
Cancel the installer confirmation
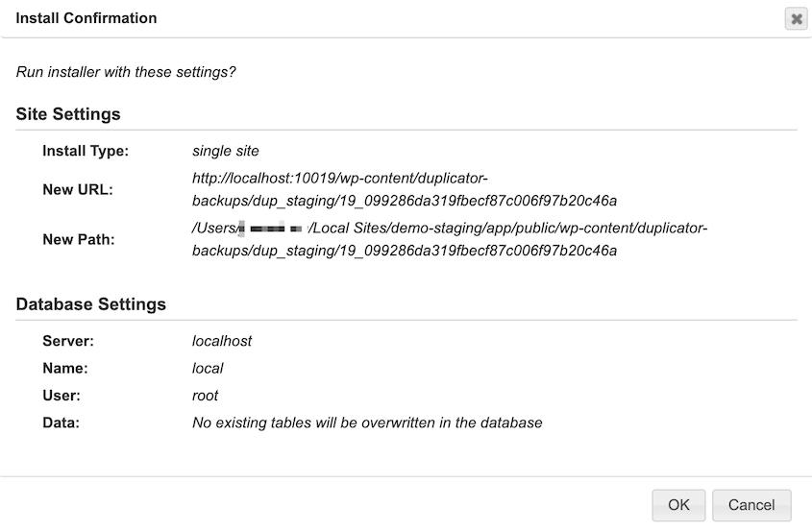751,505
